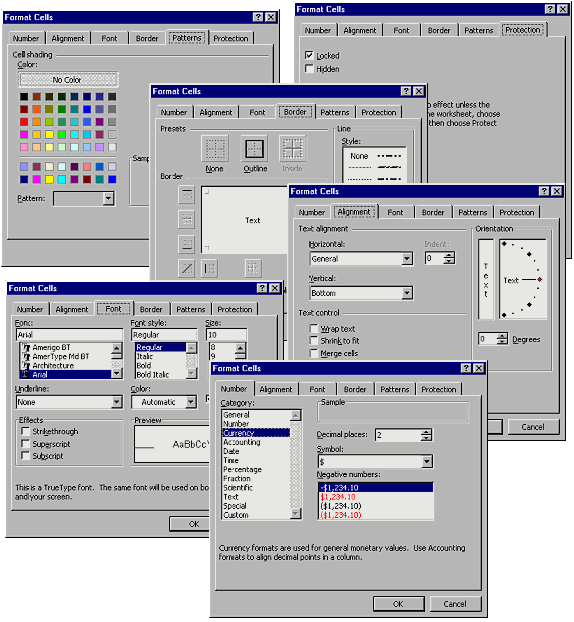The height and width of the screenshot is (622, 574).
Task: Click the help button in the Patterns dialog title bar
Action: [x=258, y=17]
